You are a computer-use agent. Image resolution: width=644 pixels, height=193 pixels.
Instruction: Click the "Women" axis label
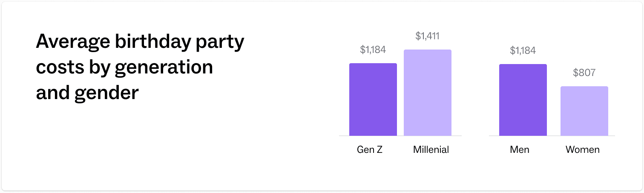pos(582,150)
